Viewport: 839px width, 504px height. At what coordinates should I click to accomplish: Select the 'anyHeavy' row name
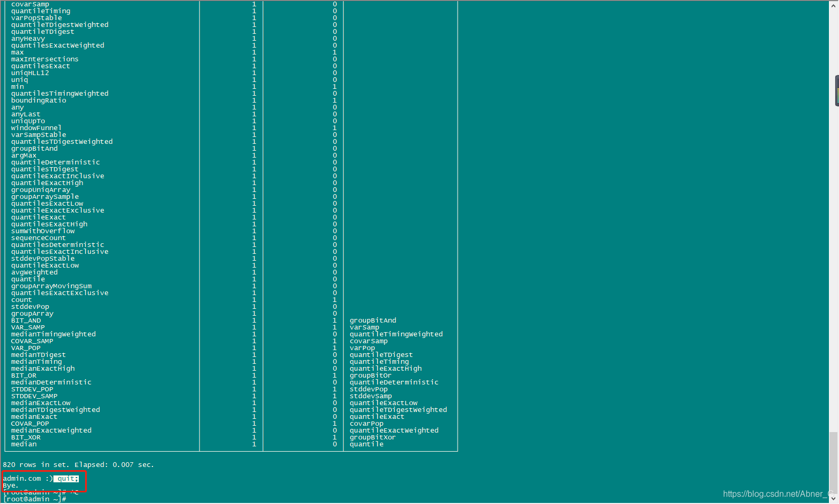(x=28, y=39)
